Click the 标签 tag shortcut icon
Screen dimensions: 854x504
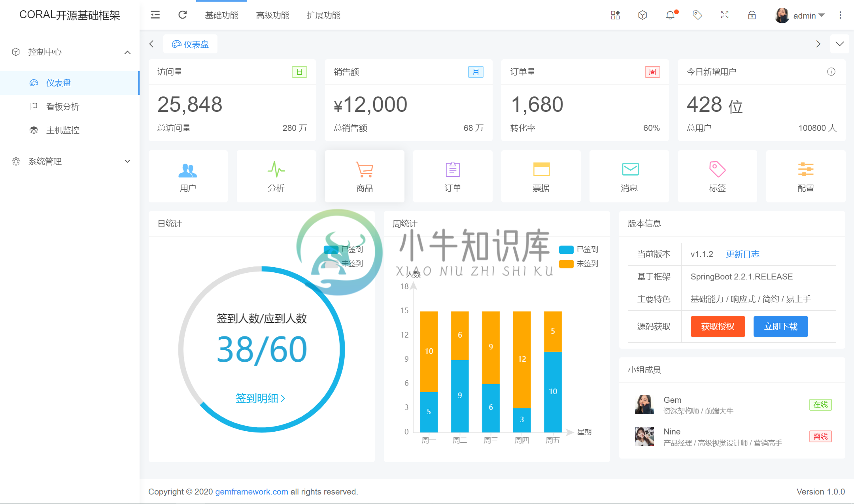click(x=717, y=169)
